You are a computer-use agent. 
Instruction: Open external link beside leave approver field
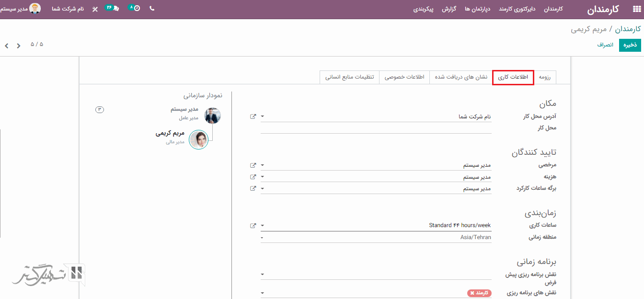(253, 165)
